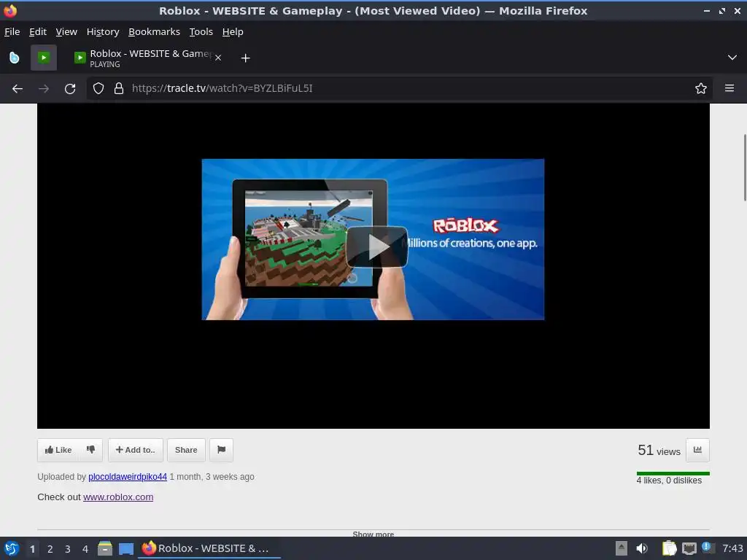Click the page vertical scrollbar
747x560 pixels.
(x=744, y=168)
